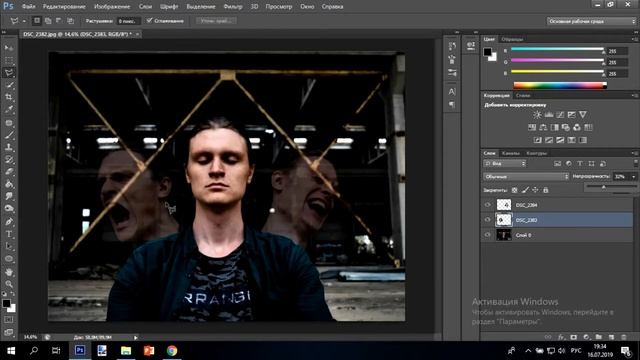Open the Layers panel menu
The height and width of the screenshot is (360, 640).
click(x=635, y=153)
